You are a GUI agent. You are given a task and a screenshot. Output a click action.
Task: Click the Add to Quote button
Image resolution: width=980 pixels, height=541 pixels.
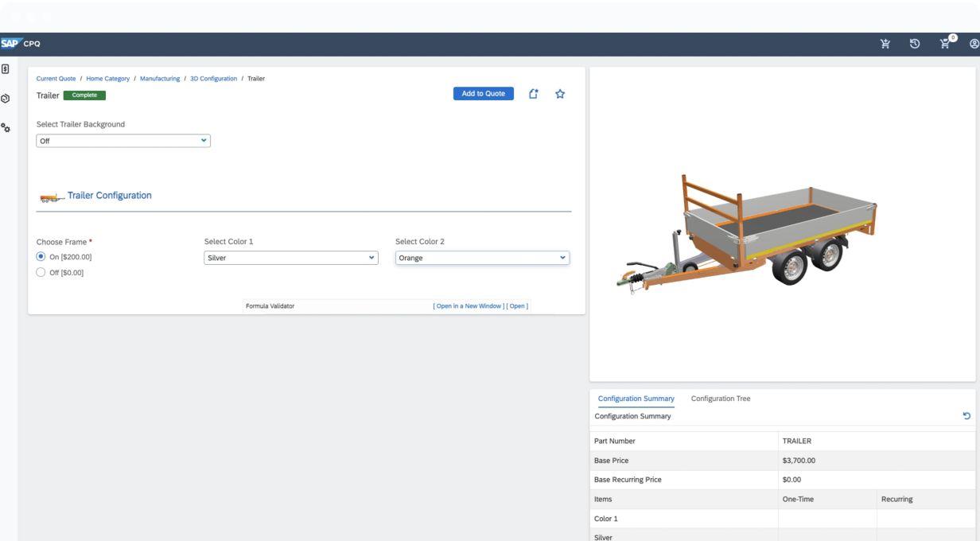(483, 94)
